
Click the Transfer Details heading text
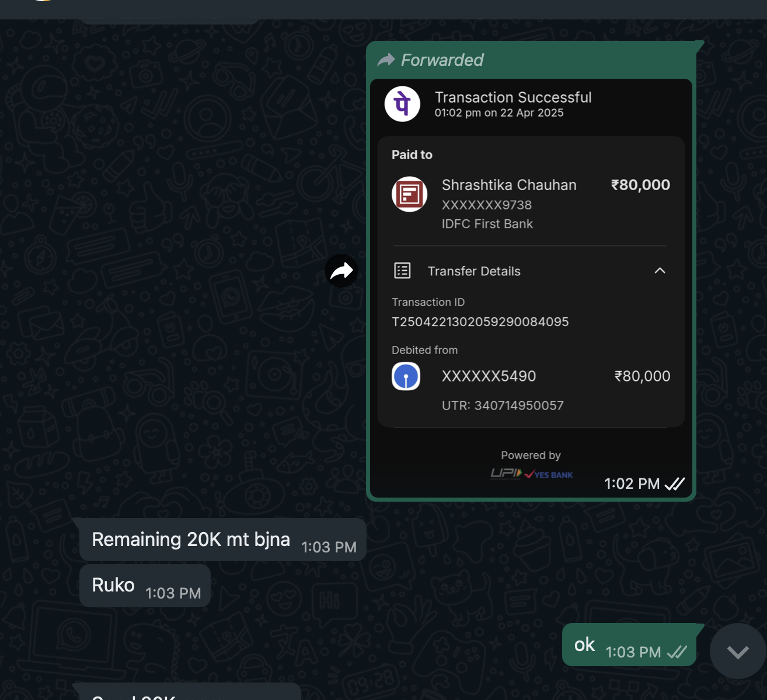coord(473,271)
